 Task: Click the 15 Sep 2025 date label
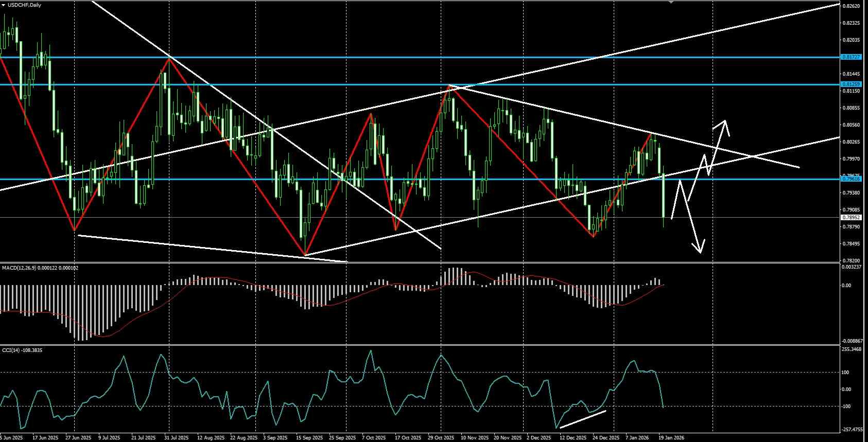tap(308, 438)
